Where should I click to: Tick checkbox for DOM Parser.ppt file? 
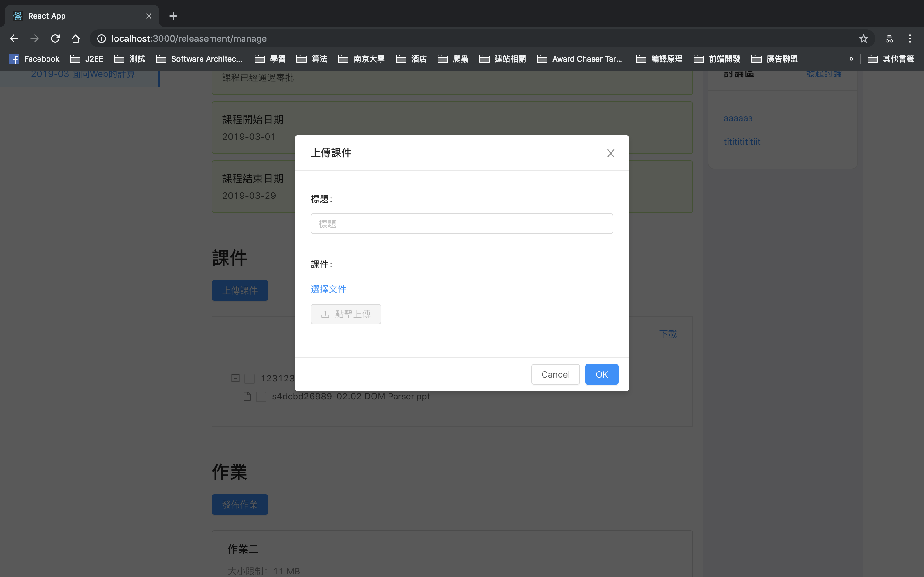[x=261, y=397]
